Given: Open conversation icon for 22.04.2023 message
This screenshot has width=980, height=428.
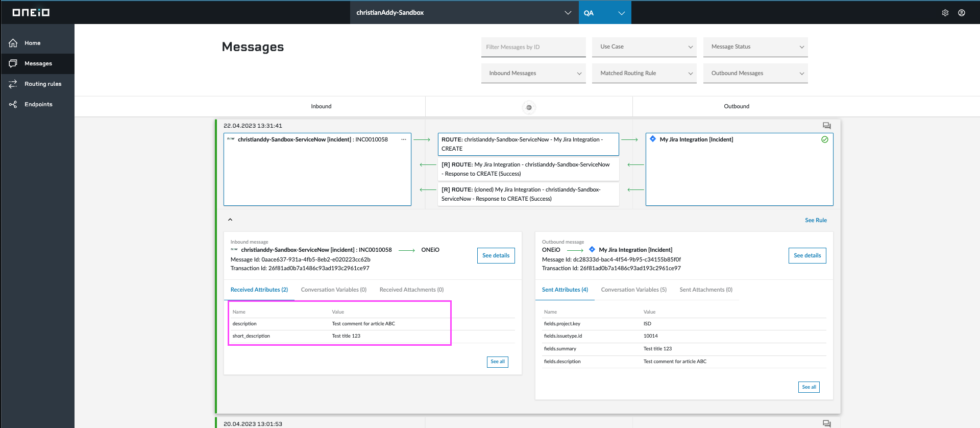Looking at the screenshot, I should (x=827, y=126).
